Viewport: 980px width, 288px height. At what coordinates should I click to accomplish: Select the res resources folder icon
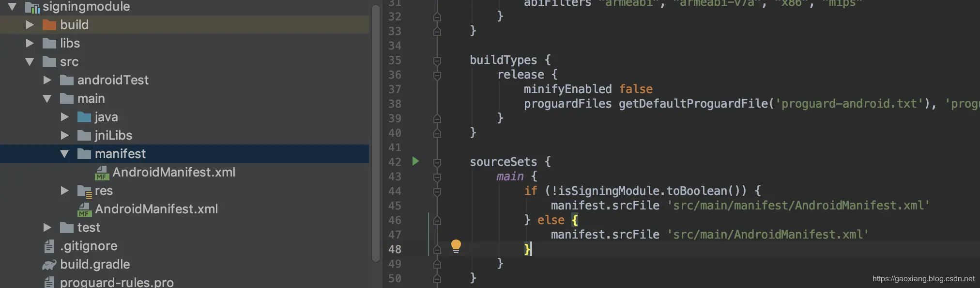point(85,192)
